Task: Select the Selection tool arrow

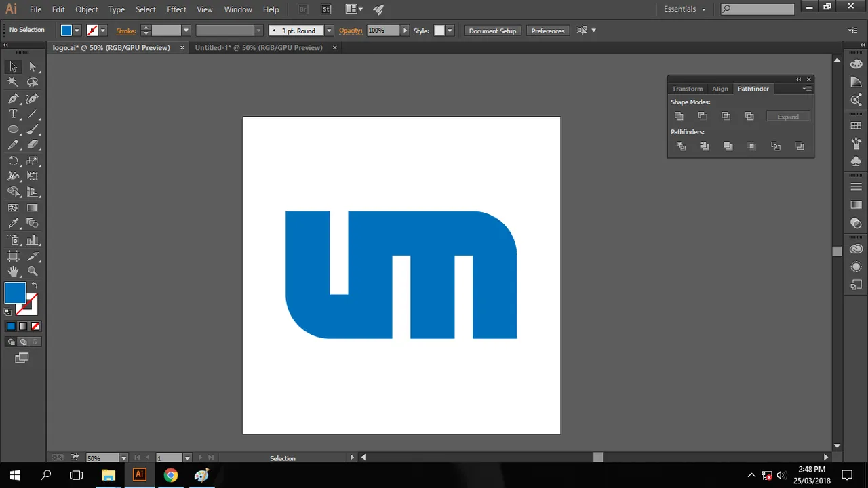Action: tap(13, 66)
